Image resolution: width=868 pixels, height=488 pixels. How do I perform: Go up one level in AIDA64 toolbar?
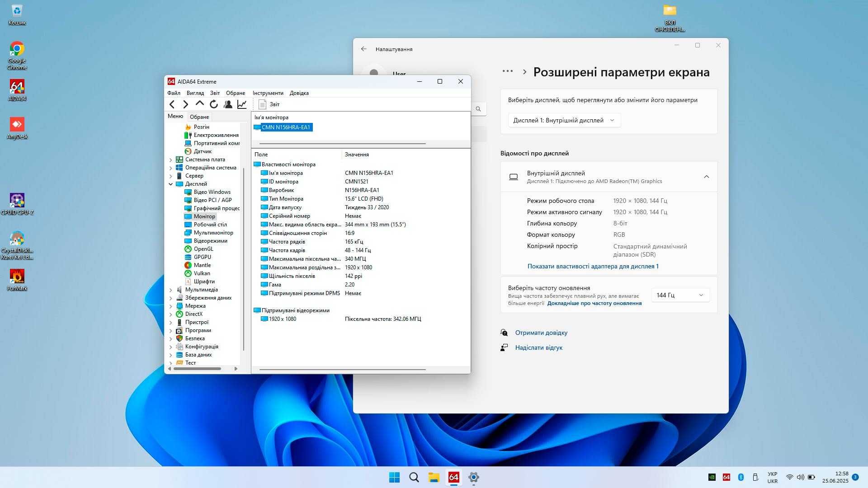[x=199, y=104]
